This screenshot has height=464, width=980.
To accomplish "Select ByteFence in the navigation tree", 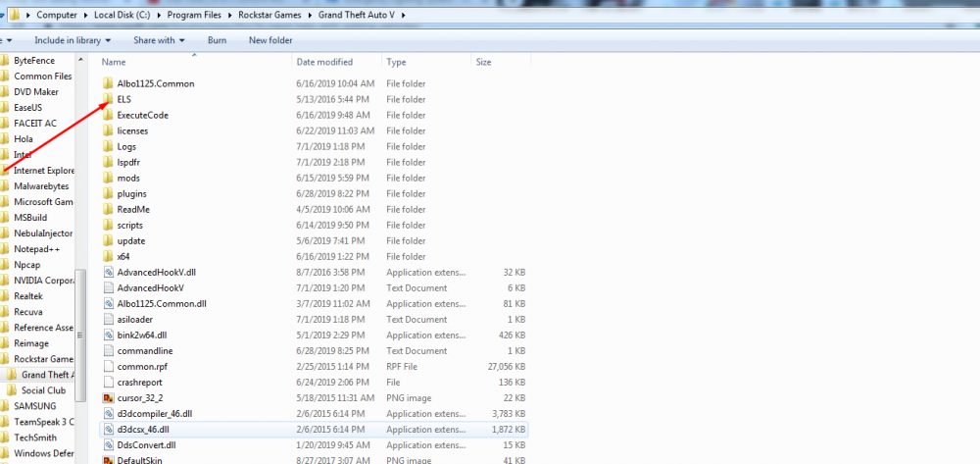I will pos(34,61).
